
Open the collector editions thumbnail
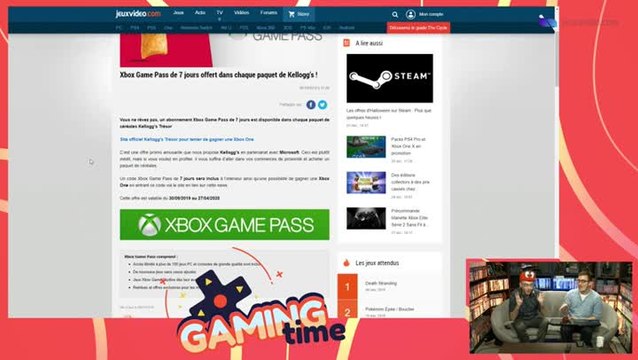[366, 183]
